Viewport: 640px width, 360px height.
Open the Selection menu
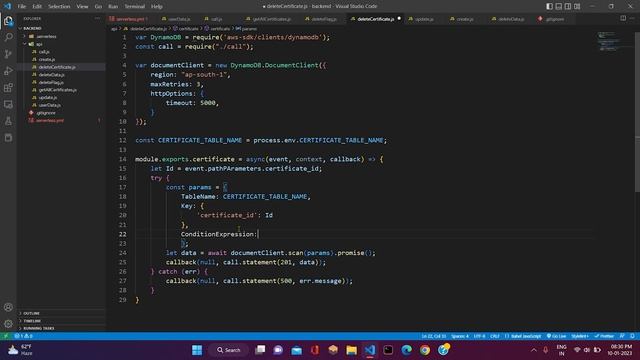pos(59,6)
